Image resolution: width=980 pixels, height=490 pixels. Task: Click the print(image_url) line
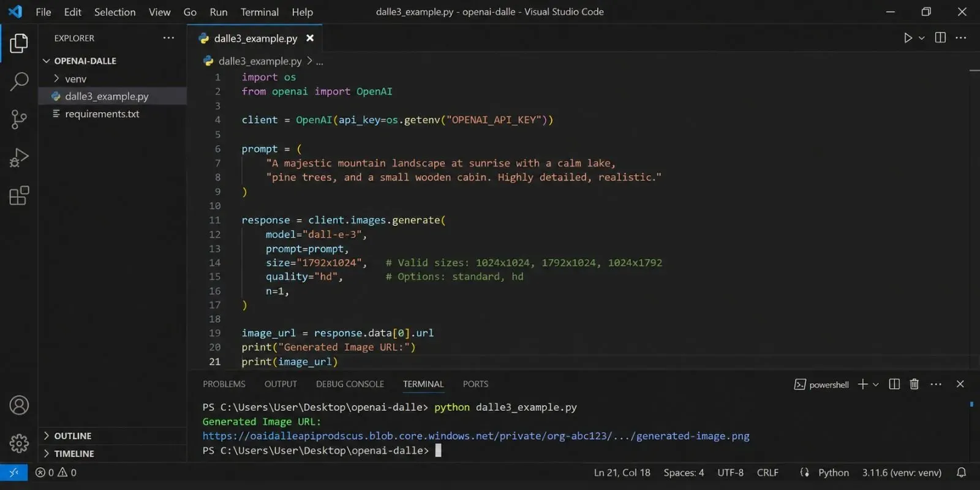tap(289, 361)
